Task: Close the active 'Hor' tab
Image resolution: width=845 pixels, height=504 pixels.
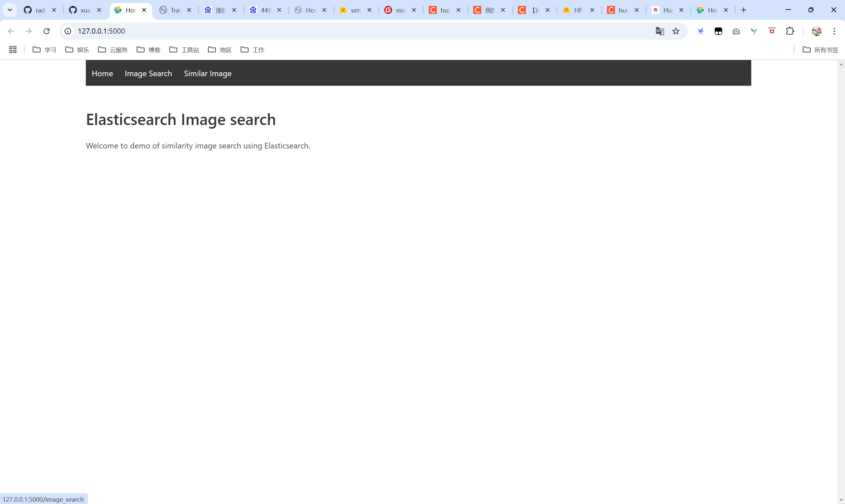Action: 144,10
